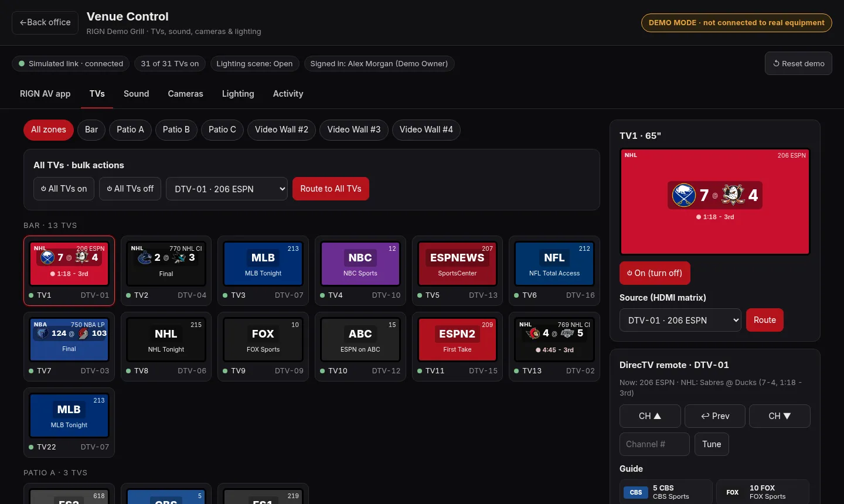
Task: Select TV3 card showing MLB Tonight
Action: tap(263, 271)
